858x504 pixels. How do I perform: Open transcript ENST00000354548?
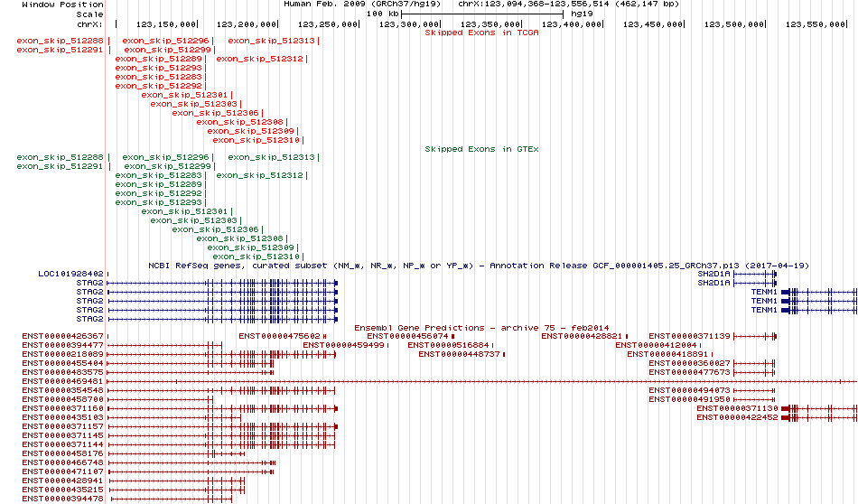[62, 391]
